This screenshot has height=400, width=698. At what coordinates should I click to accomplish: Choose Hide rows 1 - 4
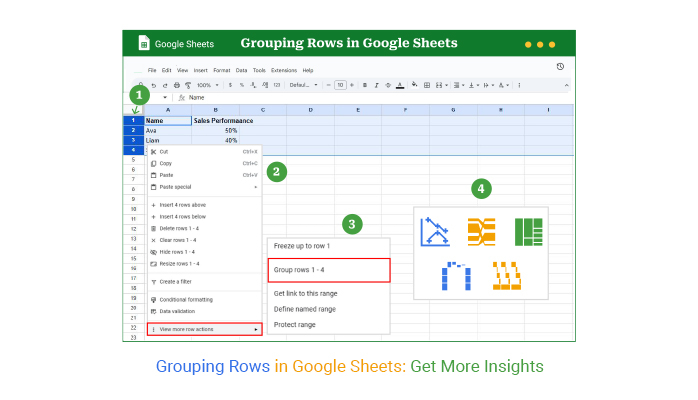[x=204, y=252]
